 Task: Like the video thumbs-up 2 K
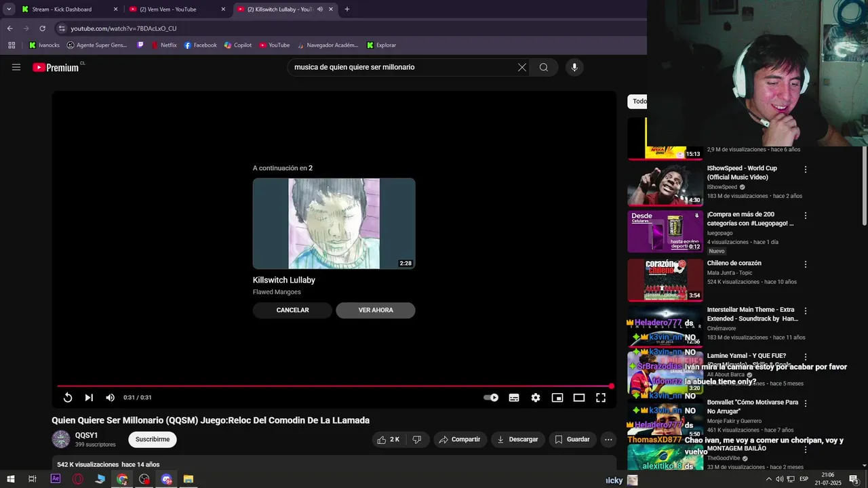pyautogui.click(x=389, y=439)
